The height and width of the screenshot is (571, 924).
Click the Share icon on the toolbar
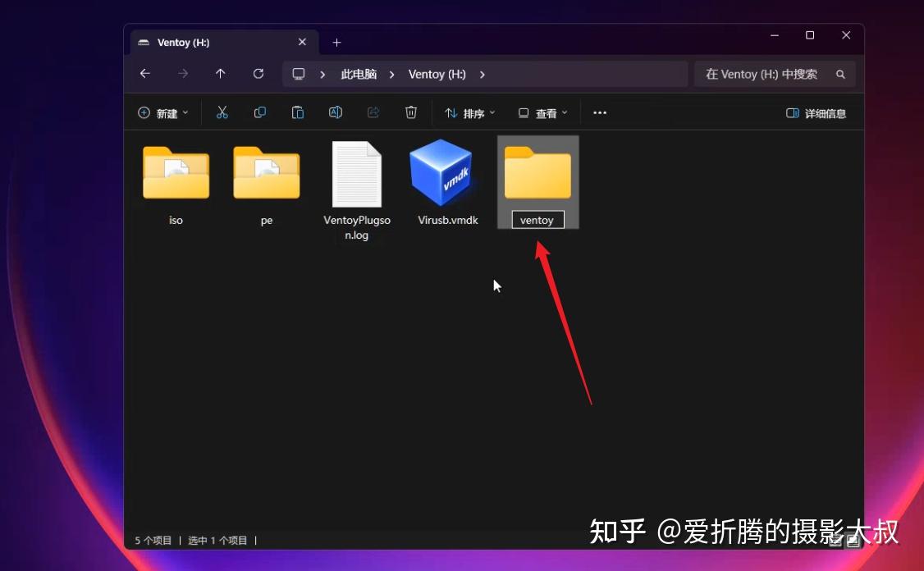(x=373, y=112)
